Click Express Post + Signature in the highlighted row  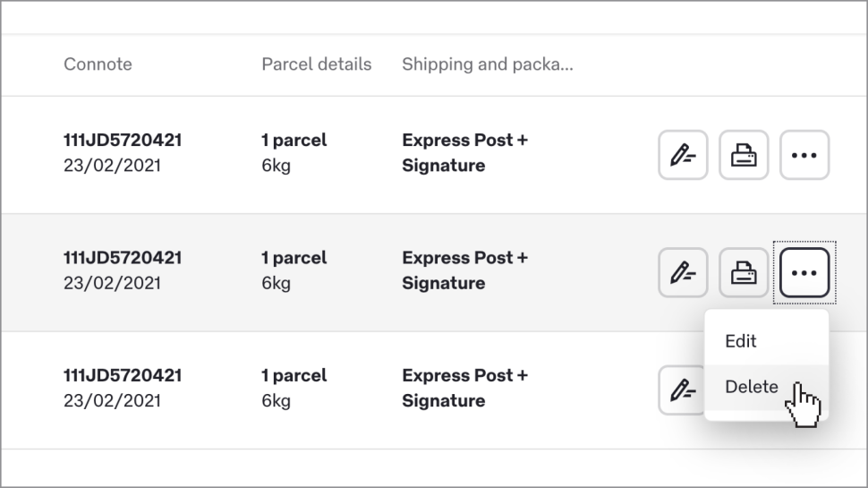(x=464, y=270)
